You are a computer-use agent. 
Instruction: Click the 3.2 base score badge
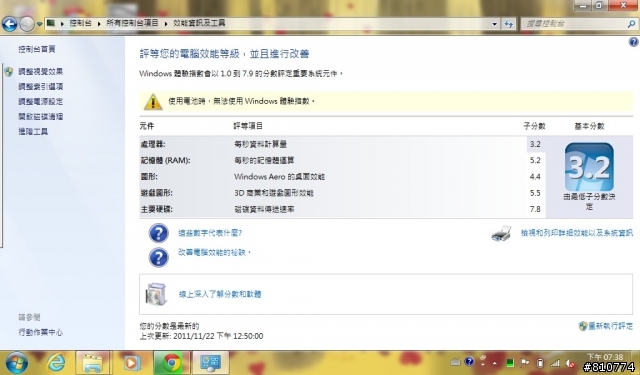pyautogui.click(x=589, y=167)
